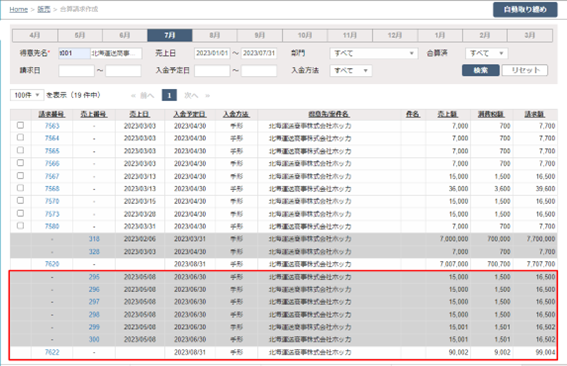The width and height of the screenshot is (567, 366).
Task: Sort by 入金予定日 column header
Action: tap(190, 114)
